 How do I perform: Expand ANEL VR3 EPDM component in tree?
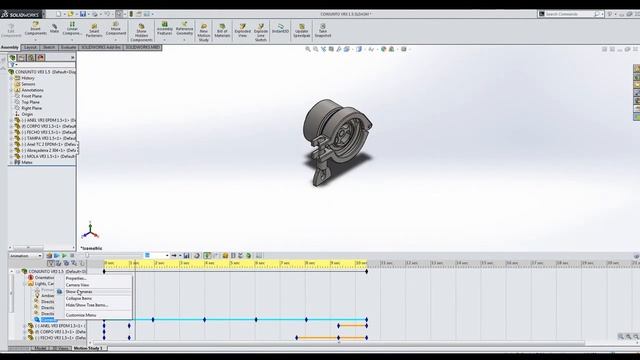pos(11,120)
